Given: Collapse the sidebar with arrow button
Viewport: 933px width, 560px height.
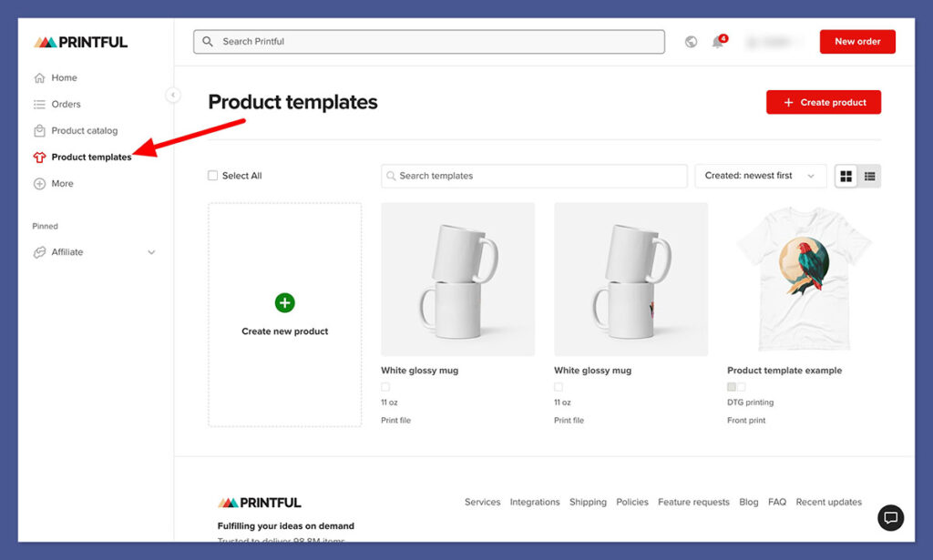Looking at the screenshot, I should 173,95.
